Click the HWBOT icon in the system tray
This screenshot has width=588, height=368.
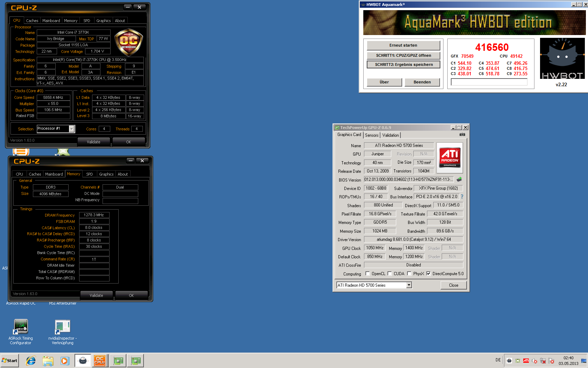[509, 361]
